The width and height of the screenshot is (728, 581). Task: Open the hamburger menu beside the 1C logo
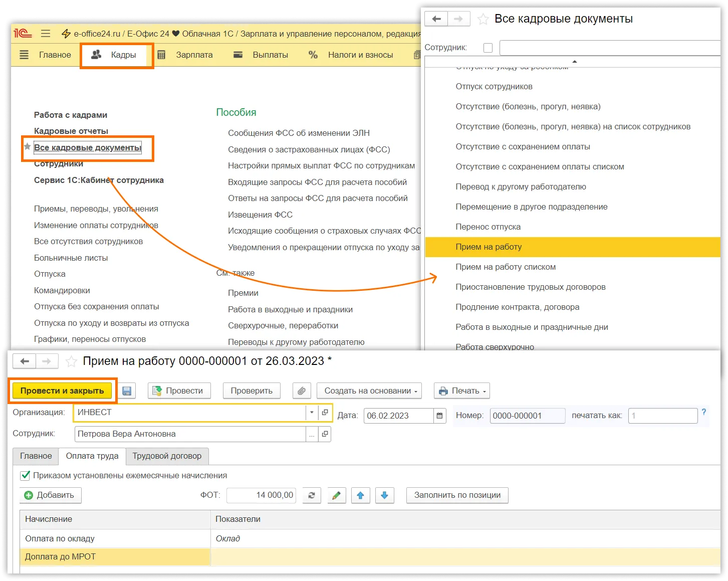point(46,34)
